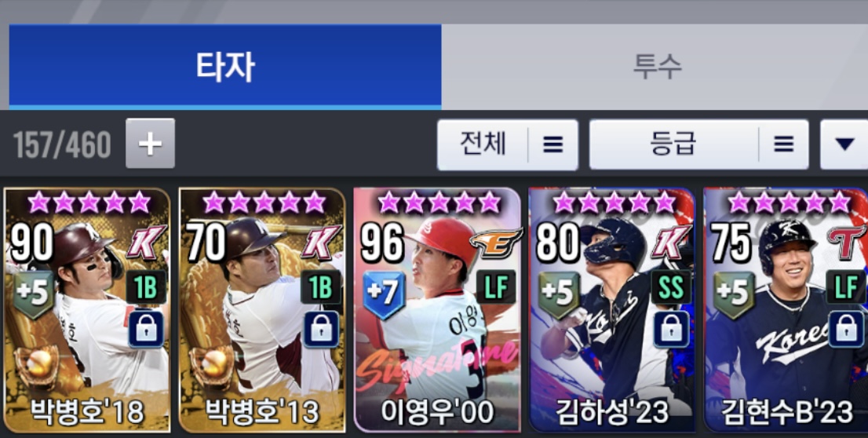Tap the plus icon to expand roster slots

[150, 144]
